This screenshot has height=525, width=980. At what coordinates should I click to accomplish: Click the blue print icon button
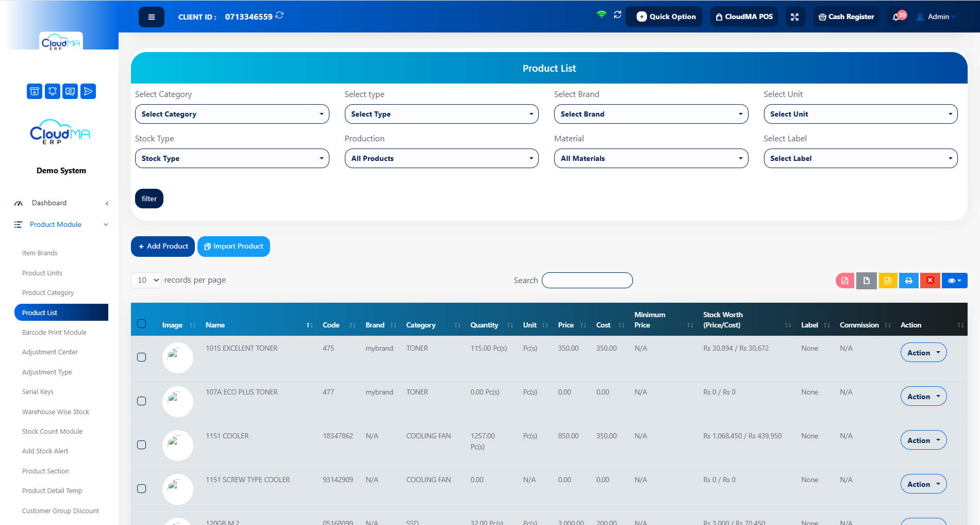click(x=909, y=281)
